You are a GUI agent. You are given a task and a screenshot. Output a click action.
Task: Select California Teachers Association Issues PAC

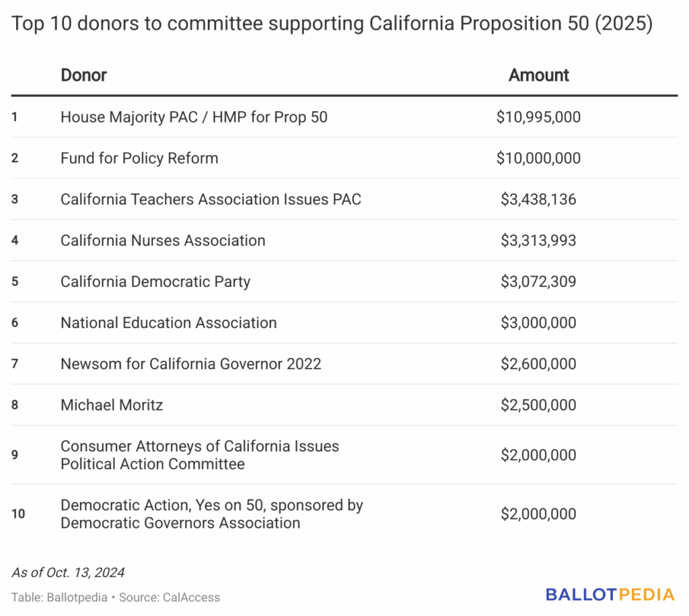point(211,199)
